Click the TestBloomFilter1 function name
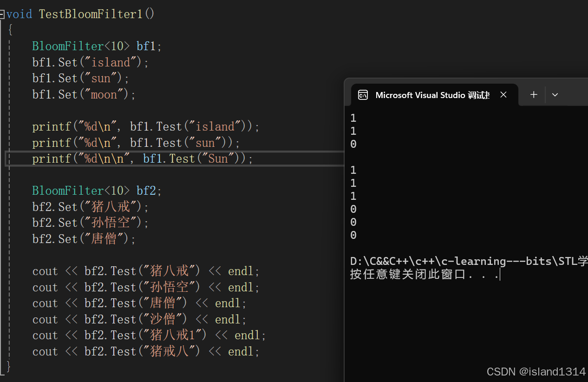 tap(91, 14)
